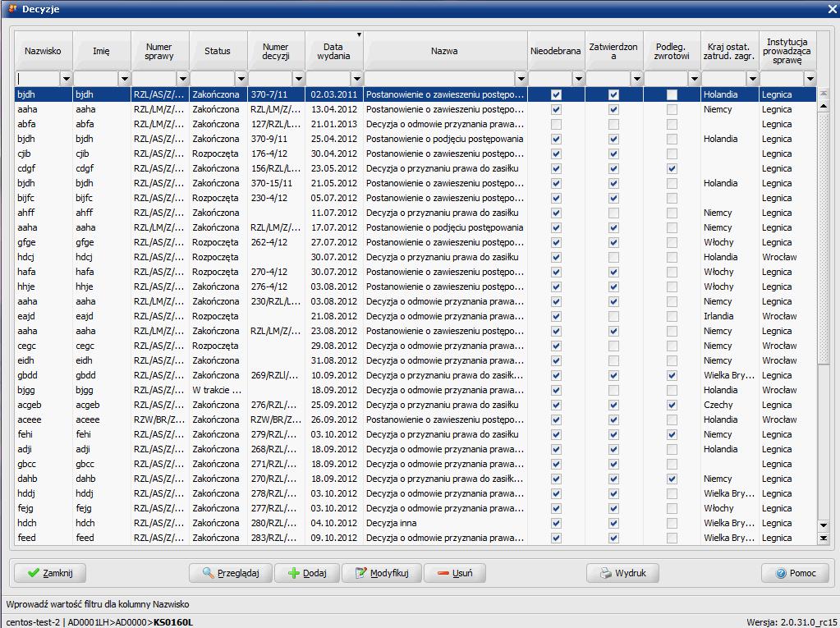Toggle Podleg. zwrotowi checkbox for gbdd row
The height and width of the screenshot is (628, 840).
(x=672, y=375)
